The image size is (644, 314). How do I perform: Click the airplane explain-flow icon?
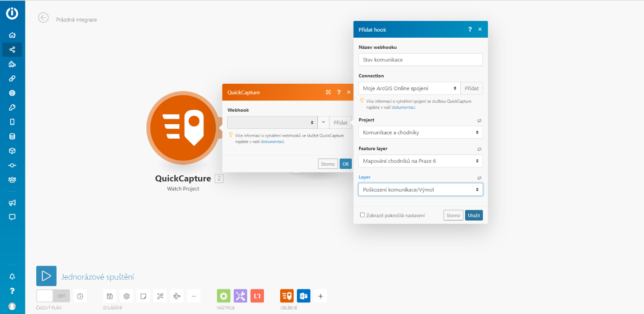coord(177,296)
